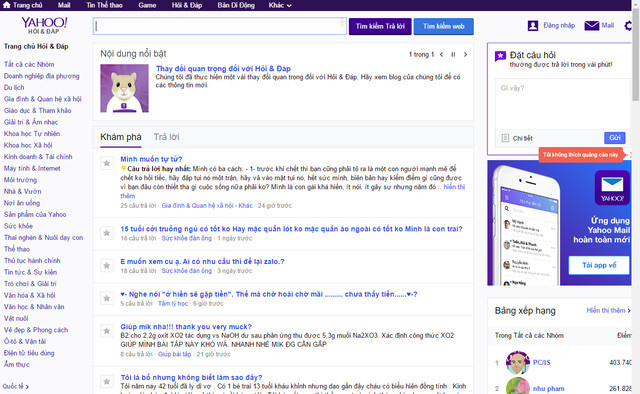Open Tin Thể thao in top bar
Viewport: 640px width, 394px height.
(104, 5)
